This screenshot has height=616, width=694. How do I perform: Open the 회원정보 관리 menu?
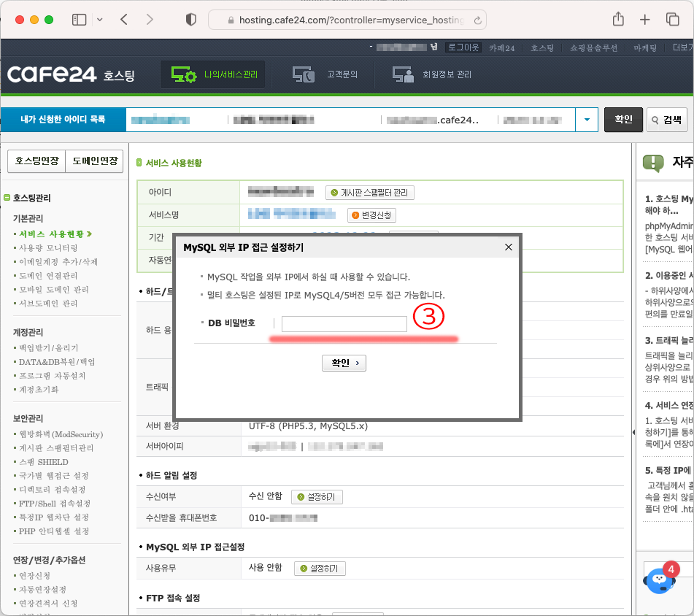point(432,74)
